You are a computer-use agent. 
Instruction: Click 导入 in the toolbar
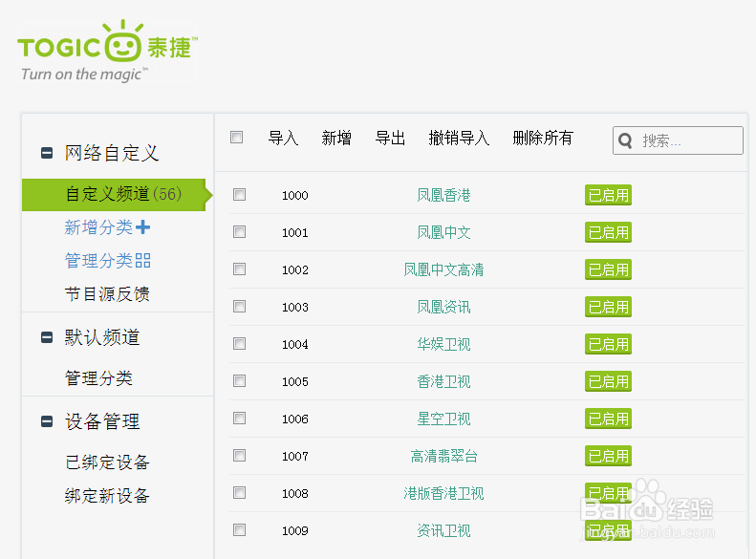(283, 138)
